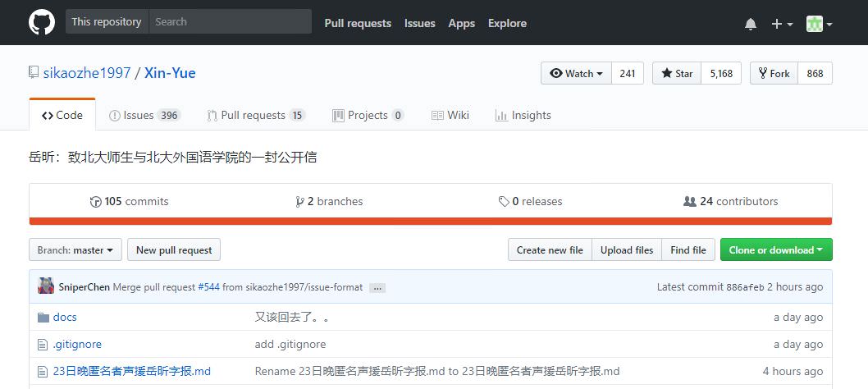
Task: Click the GitHub Octocat logo
Action: tap(42, 23)
